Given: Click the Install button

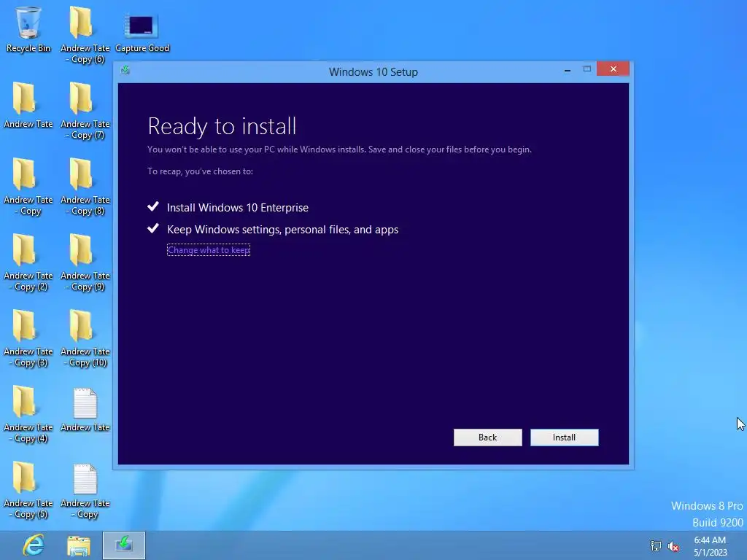Looking at the screenshot, I should (564, 437).
